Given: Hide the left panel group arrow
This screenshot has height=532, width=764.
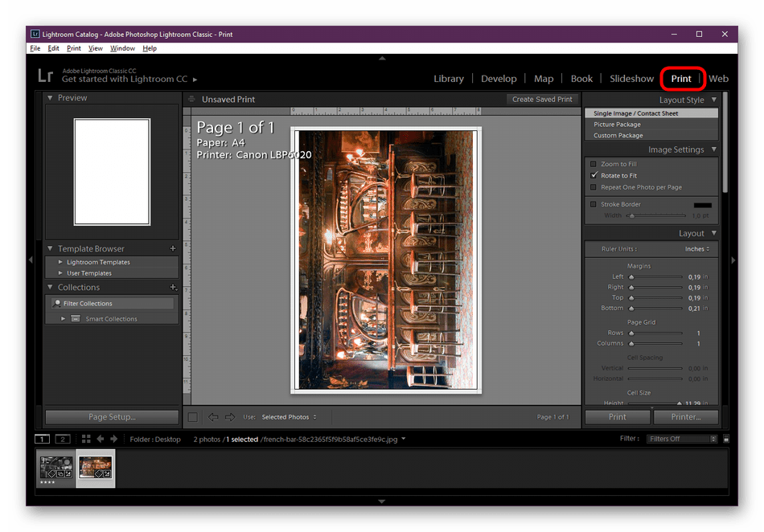Looking at the screenshot, I should pos(31,260).
